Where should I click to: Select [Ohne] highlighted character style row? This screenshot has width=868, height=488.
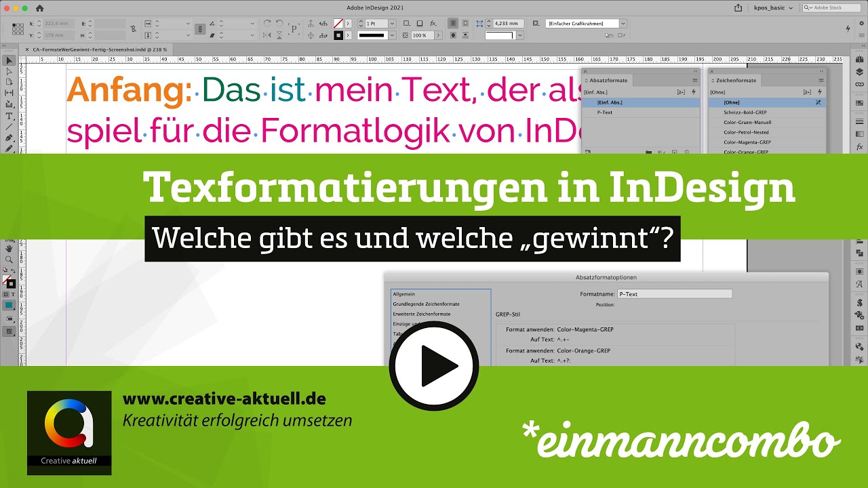767,102
